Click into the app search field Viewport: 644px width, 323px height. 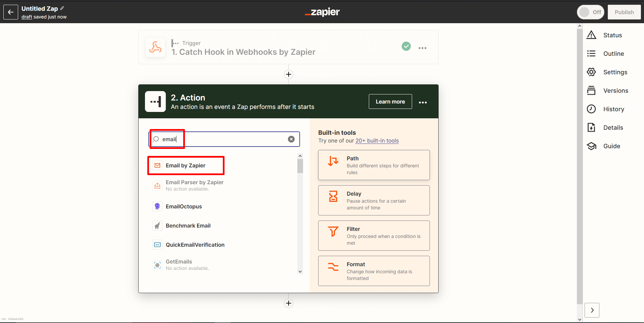(x=228, y=139)
